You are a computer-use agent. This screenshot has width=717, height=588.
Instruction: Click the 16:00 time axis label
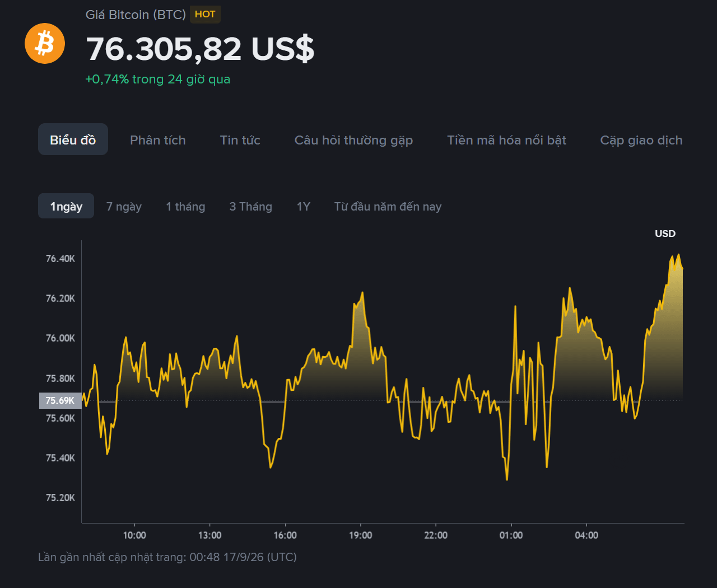click(285, 535)
